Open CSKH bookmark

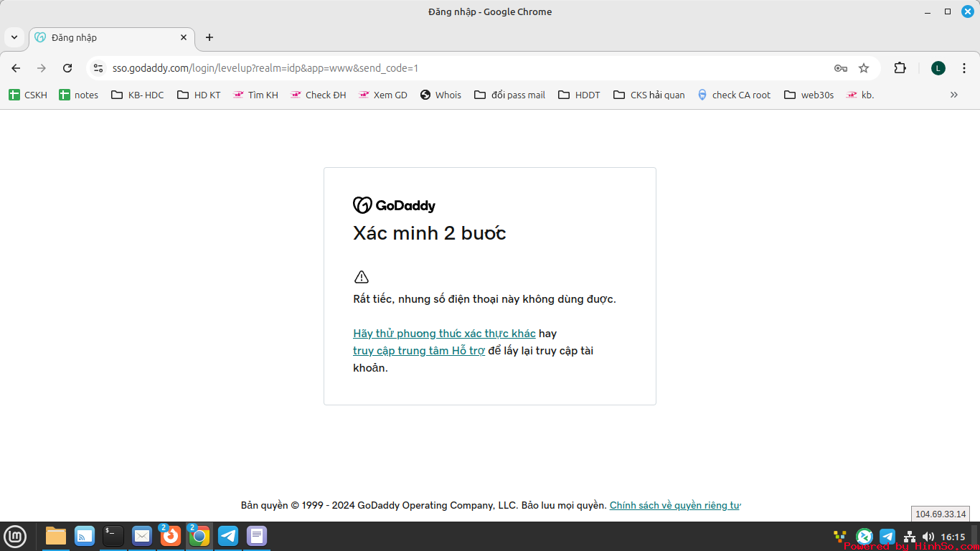pos(28,95)
